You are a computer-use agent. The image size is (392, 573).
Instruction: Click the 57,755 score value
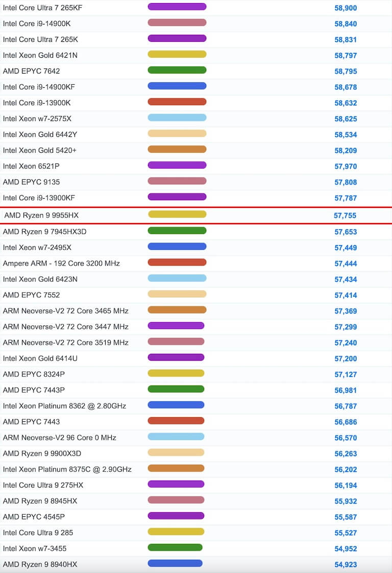coord(345,216)
